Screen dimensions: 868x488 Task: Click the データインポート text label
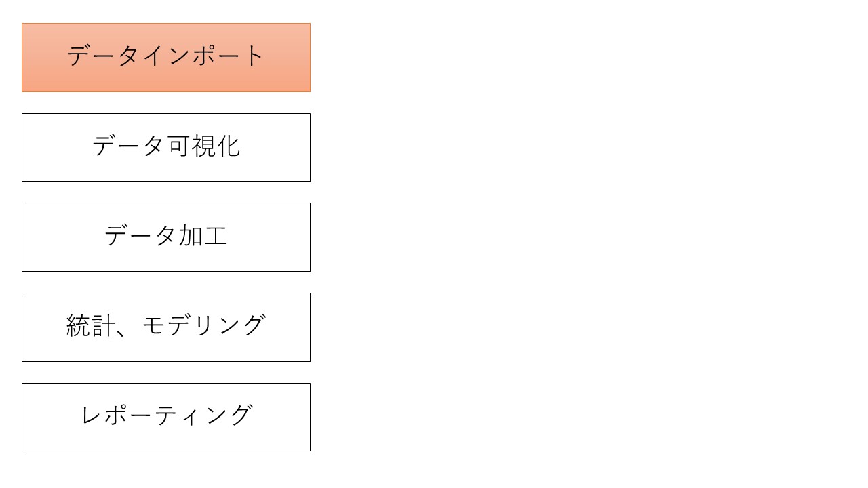pos(166,56)
